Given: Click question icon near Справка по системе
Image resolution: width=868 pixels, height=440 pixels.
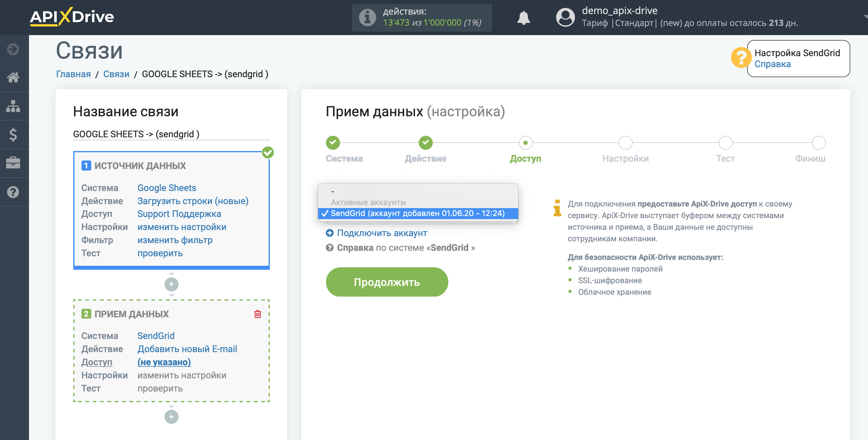Looking at the screenshot, I should pyautogui.click(x=330, y=248).
